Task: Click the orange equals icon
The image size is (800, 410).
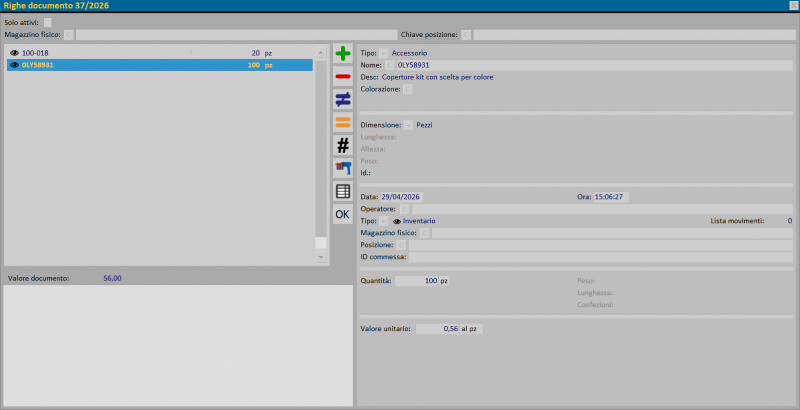Action: [343, 122]
